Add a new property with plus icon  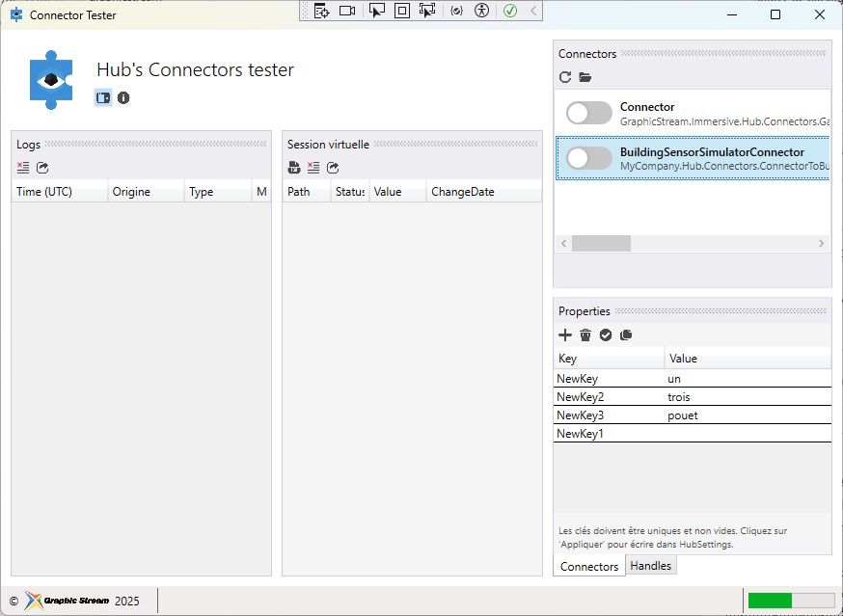coord(565,335)
